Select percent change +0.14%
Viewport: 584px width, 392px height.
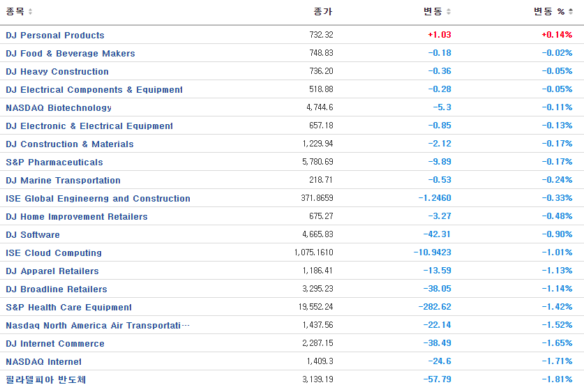[x=557, y=35]
